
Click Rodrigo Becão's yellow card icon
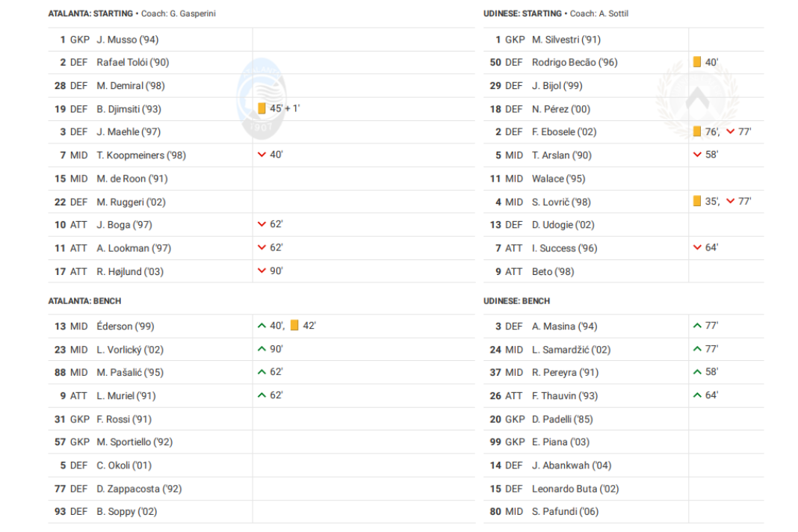point(697,61)
